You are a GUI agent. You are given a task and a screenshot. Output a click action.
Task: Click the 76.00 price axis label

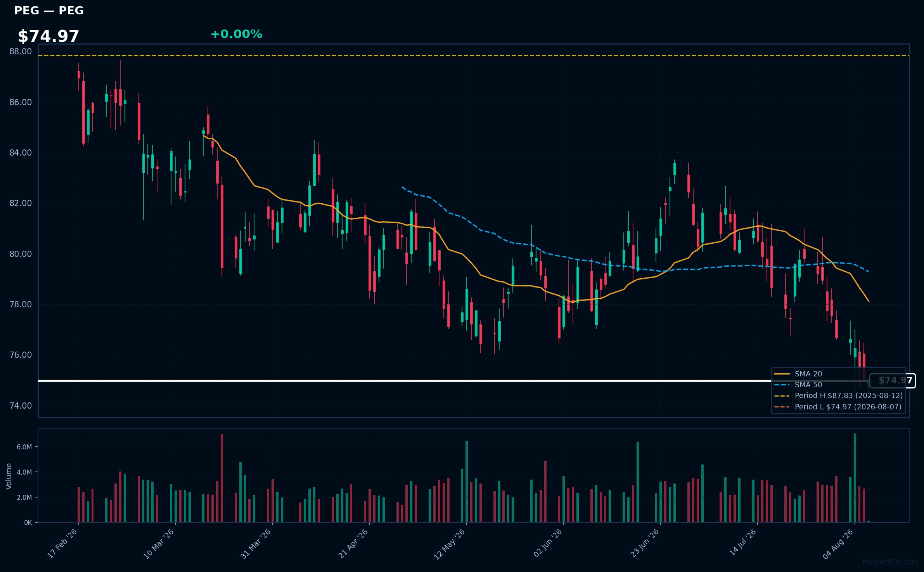coord(21,355)
